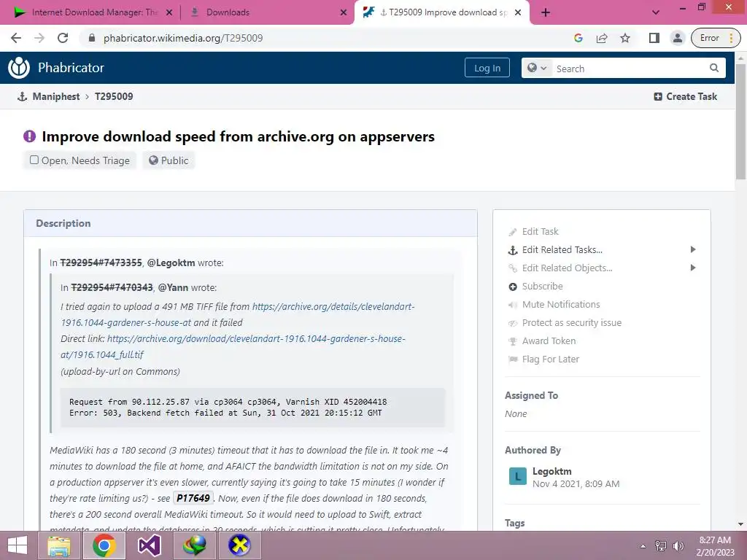This screenshot has height=560, width=747.
Task: Show hidden system tray icons
Action: (643, 545)
